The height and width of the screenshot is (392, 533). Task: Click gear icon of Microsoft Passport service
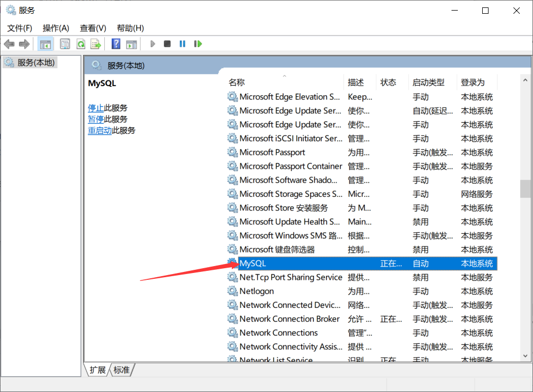[232, 152]
